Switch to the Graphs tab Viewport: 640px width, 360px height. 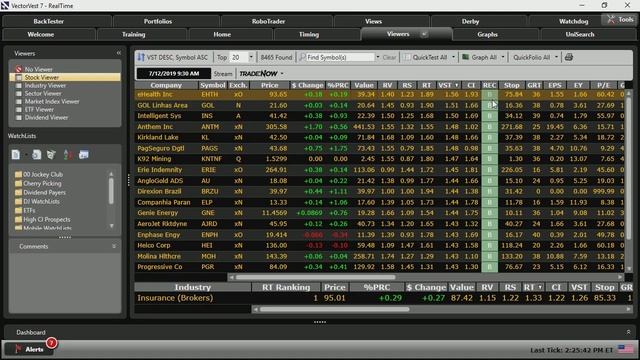coord(487,35)
